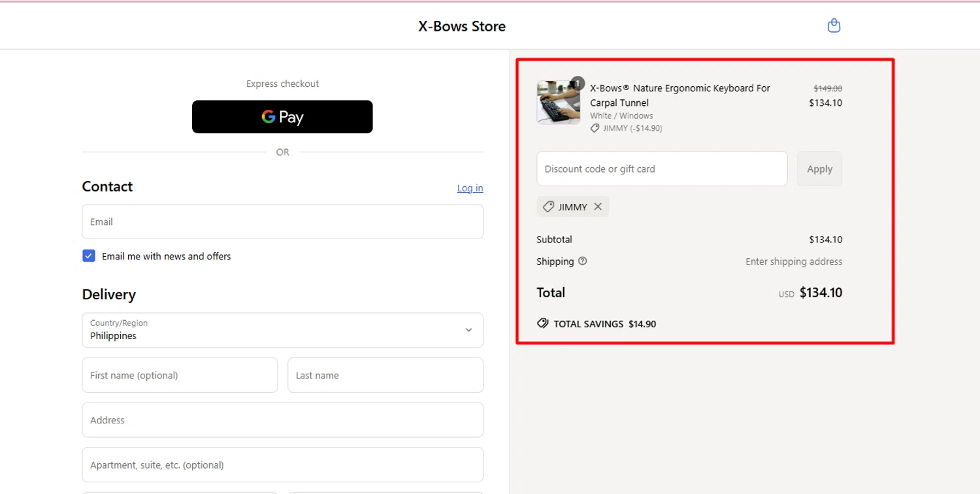Remove the JIMMY discount code tag
Image resolution: width=980 pixels, height=494 pixels.
(598, 206)
